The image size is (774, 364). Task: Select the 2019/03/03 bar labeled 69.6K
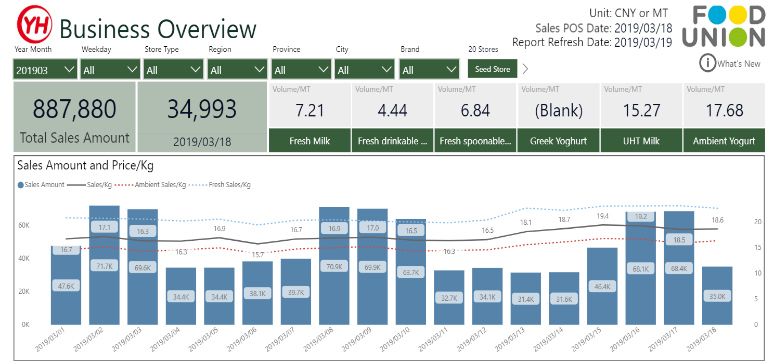(143, 267)
